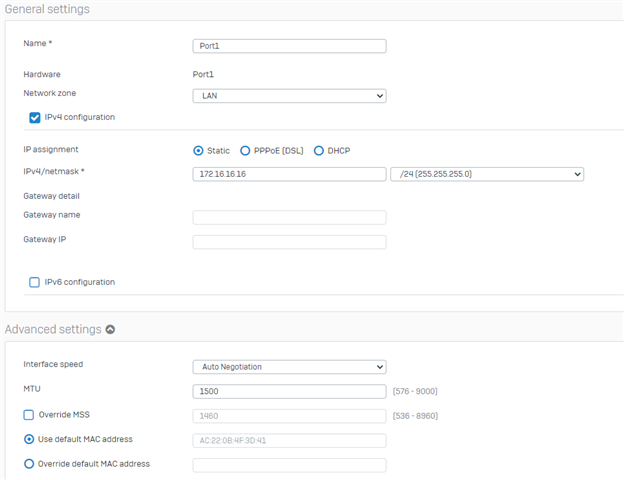The height and width of the screenshot is (480, 624).
Task: Click the Gateway IP input field
Action: click(x=289, y=242)
